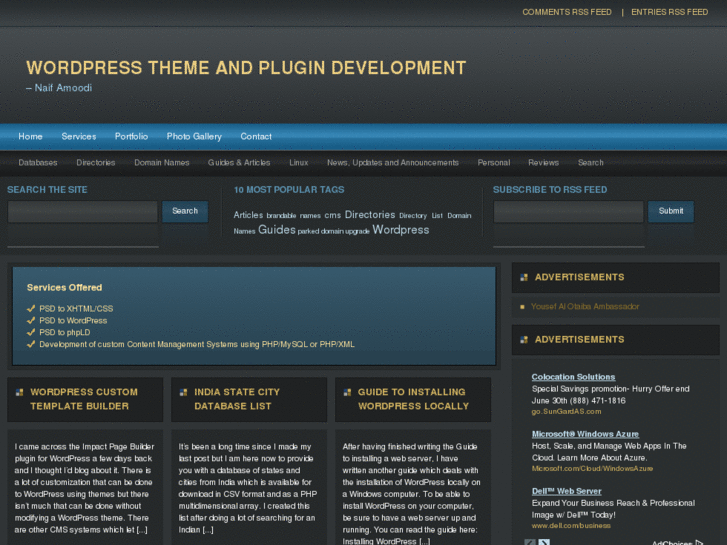
Task: Select the Linux category
Action: [x=299, y=162]
